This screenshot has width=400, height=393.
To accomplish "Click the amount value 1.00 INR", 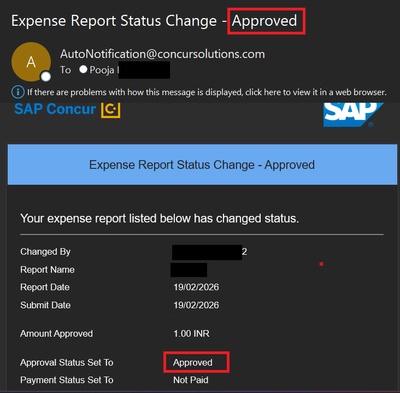I will coord(191,334).
